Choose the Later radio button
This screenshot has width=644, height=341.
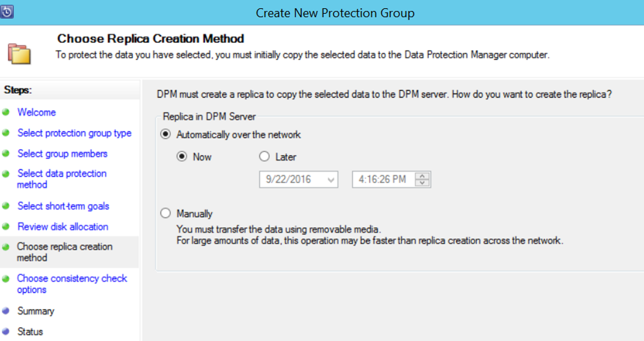pos(265,156)
